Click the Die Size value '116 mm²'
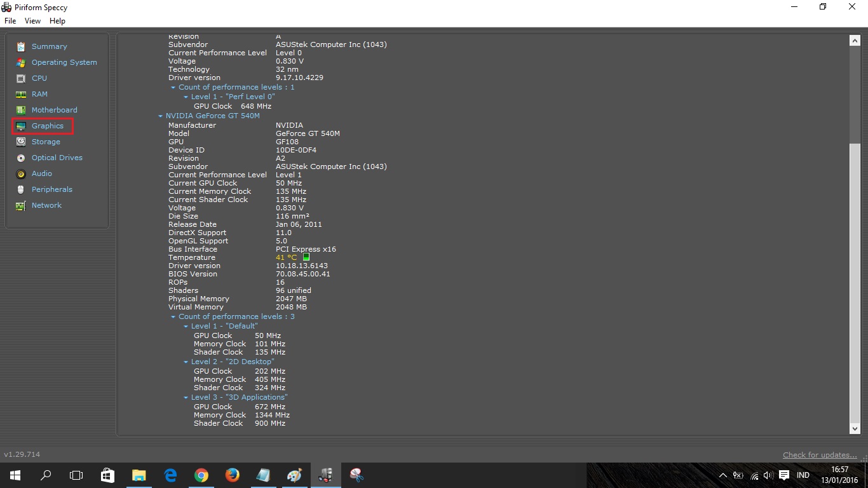Image resolution: width=868 pixels, height=488 pixels. click(292, 216)
